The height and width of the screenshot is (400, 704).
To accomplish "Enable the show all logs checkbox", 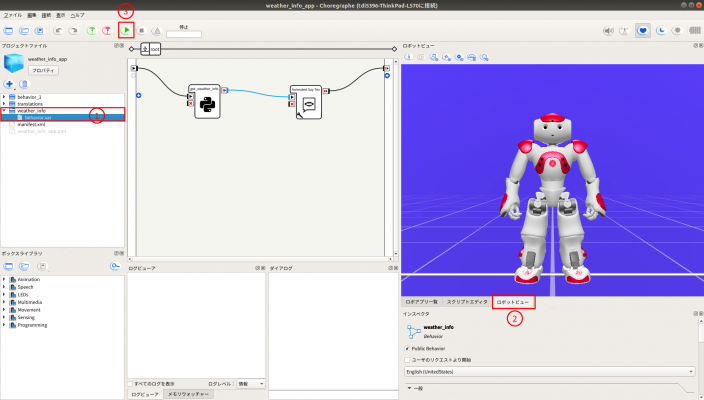I will pyautogui.click(x=132, y=383).
